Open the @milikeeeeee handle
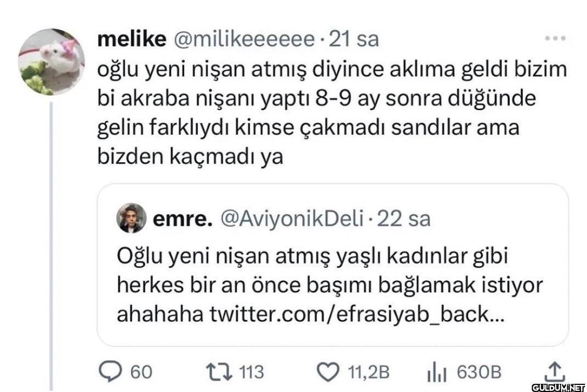Image resolution: width=587 pixels, height=392 pixels. (x=244, y=39)
